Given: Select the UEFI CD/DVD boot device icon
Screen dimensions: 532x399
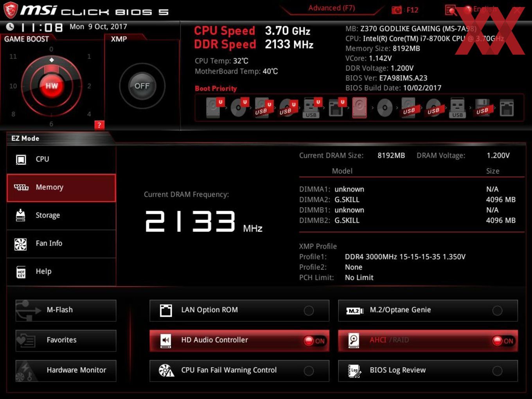Looking at the screenshot, I should 239,108.
